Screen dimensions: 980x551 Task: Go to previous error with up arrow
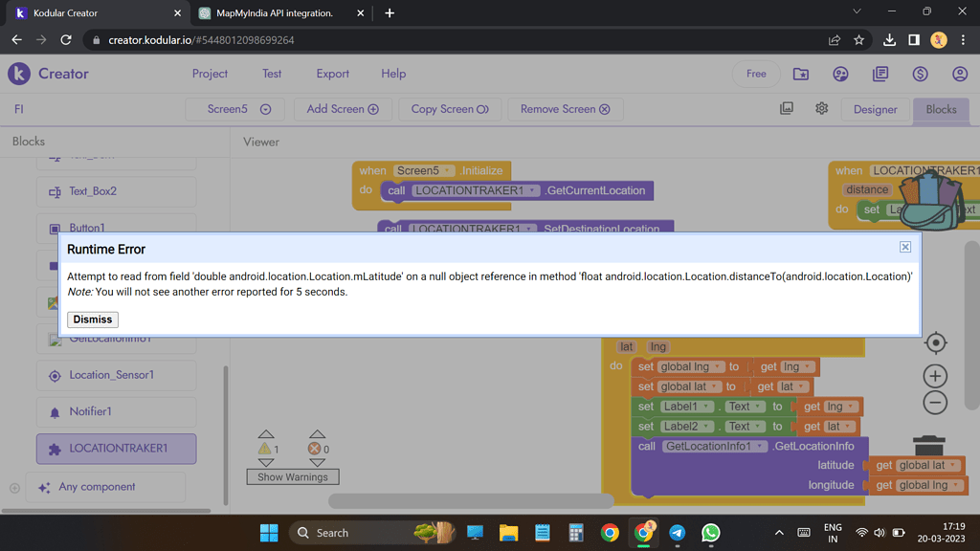click(x=318, y=433)
